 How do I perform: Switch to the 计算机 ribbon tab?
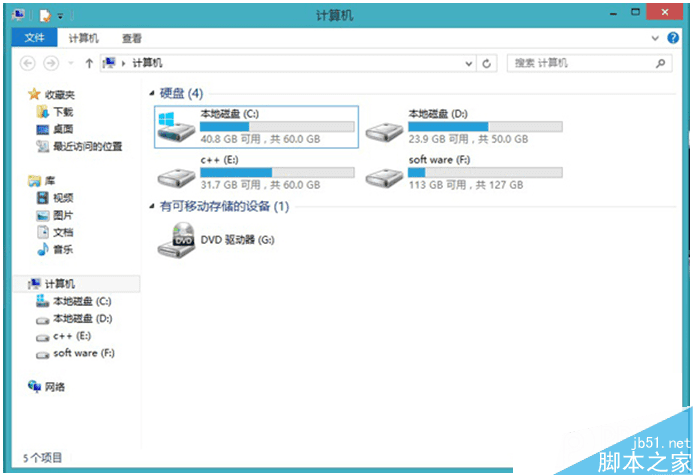coord(83,38)
